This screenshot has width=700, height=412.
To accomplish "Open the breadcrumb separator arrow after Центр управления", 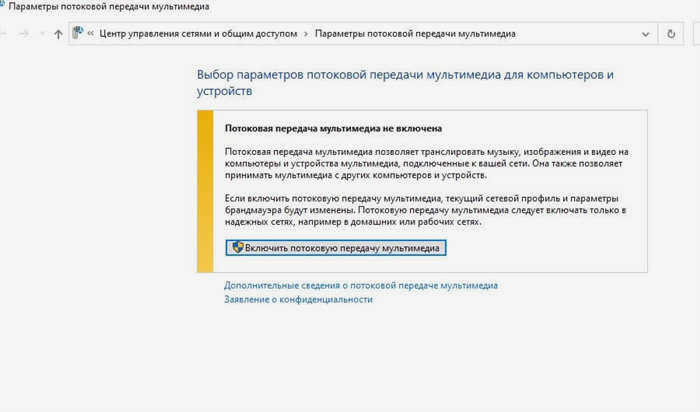I will coord(306,34).
